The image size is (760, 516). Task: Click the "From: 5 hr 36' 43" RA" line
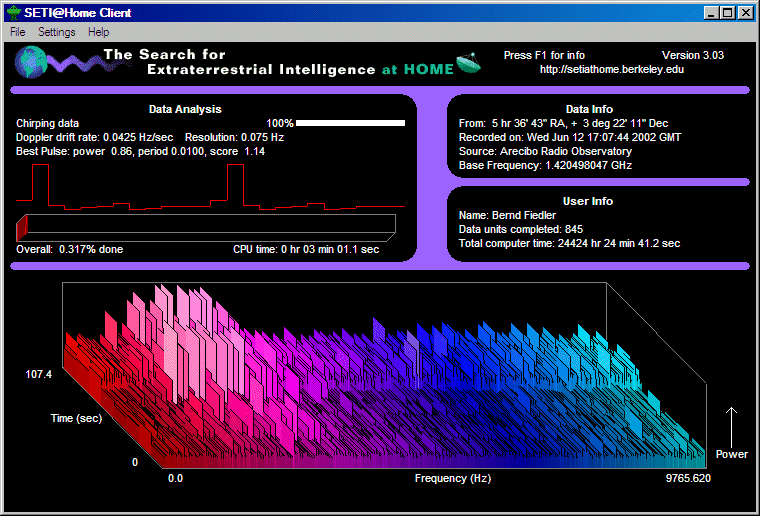pos(563,124)
